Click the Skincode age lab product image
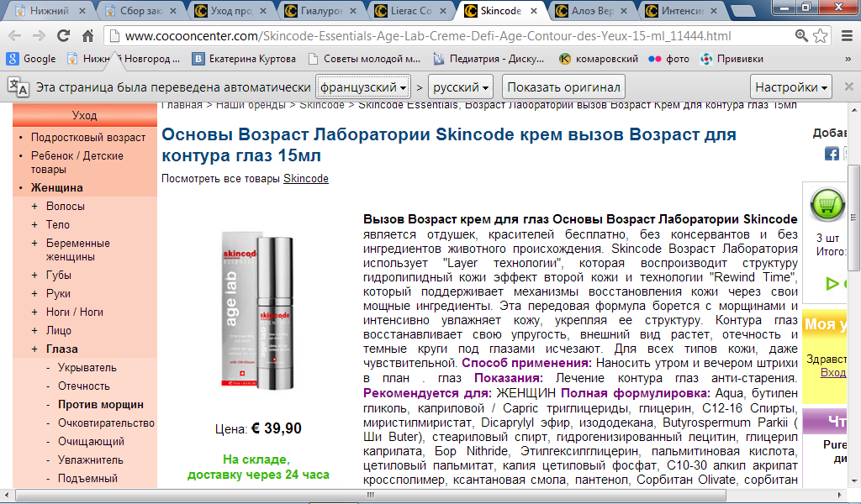 [257, 311]
